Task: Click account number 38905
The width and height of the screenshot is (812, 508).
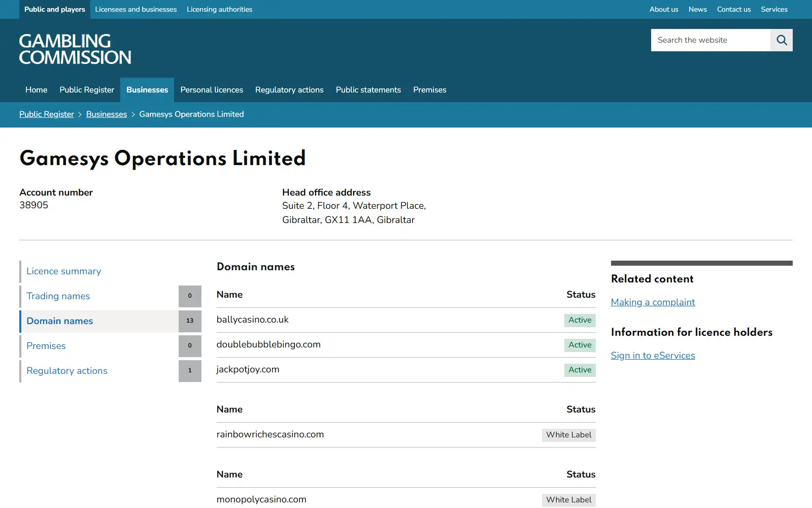Action: pyautogui.click(x=34, y=205)
